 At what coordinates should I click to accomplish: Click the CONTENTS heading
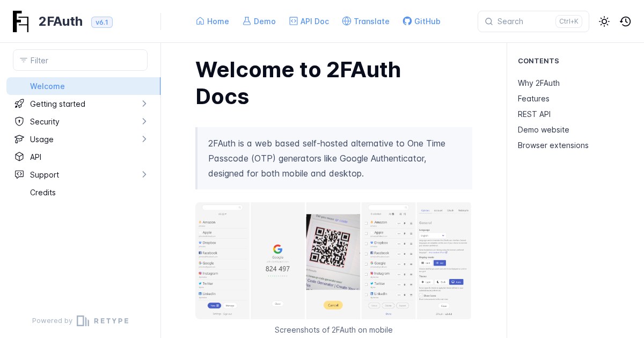[538, 61]
